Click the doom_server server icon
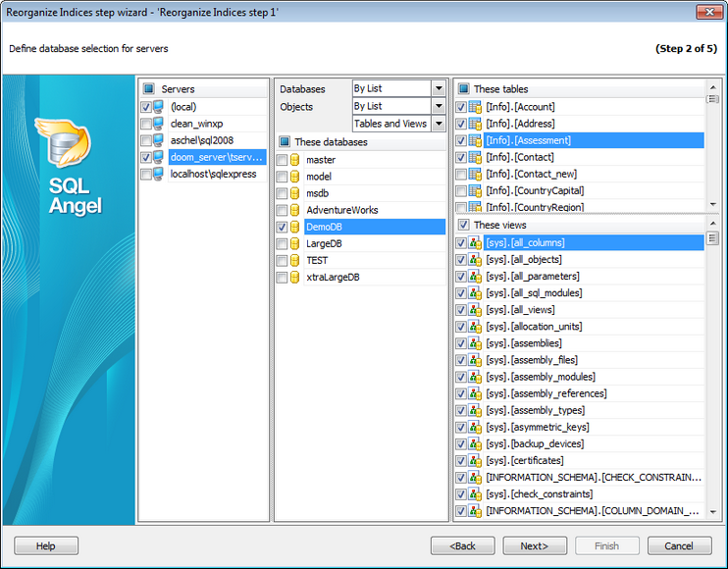Image resolution: width=728 pixels, height=569 pixels. pyautogui.click(x=158, y=157)
